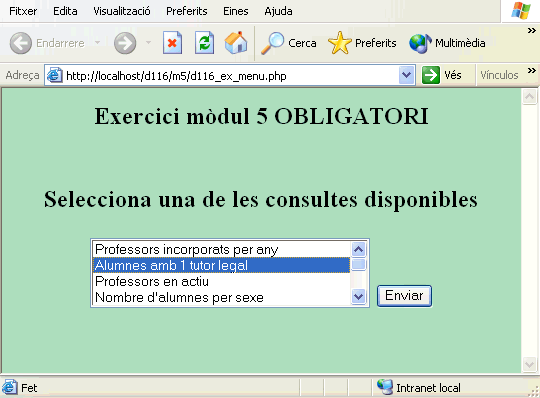Submit the form with Enviar button

pyautogui.click(x=404, y=296)
